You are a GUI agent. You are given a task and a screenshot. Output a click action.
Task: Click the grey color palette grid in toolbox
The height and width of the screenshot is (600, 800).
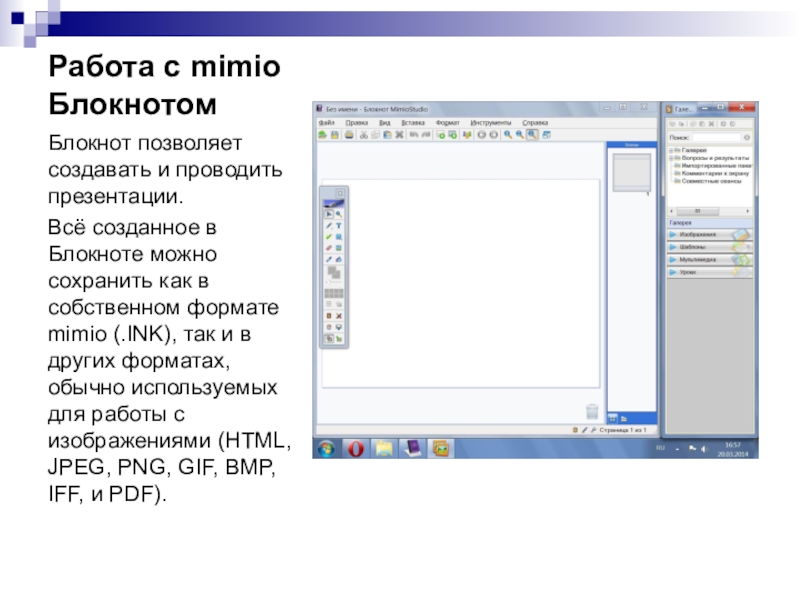(x=334, y=293)
